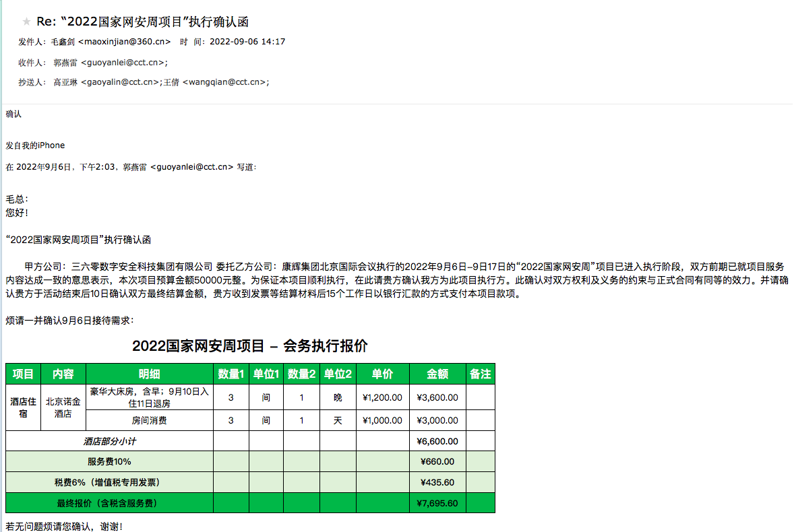The width and height of the screenshot is (794, 532).
Task: Click the 明细 column header
Action: (x=149, y=374)
